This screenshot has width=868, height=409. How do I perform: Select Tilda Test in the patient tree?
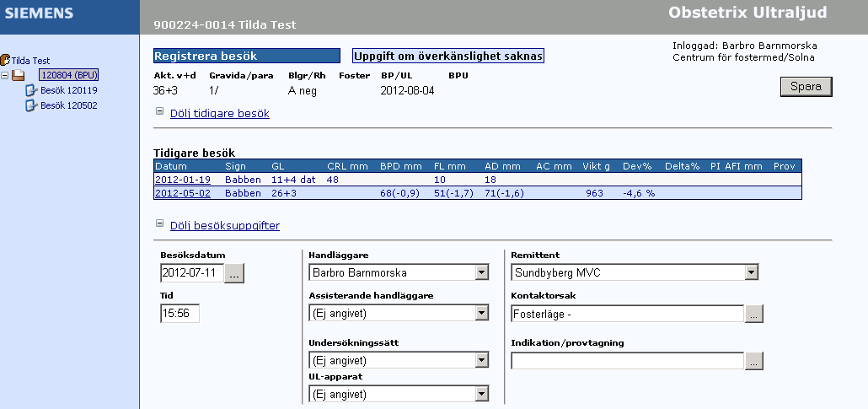pyautogui.click(x=31, y=61)
